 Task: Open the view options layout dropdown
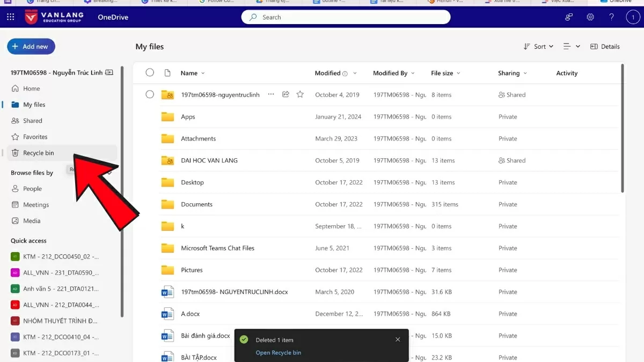point(570,47)
